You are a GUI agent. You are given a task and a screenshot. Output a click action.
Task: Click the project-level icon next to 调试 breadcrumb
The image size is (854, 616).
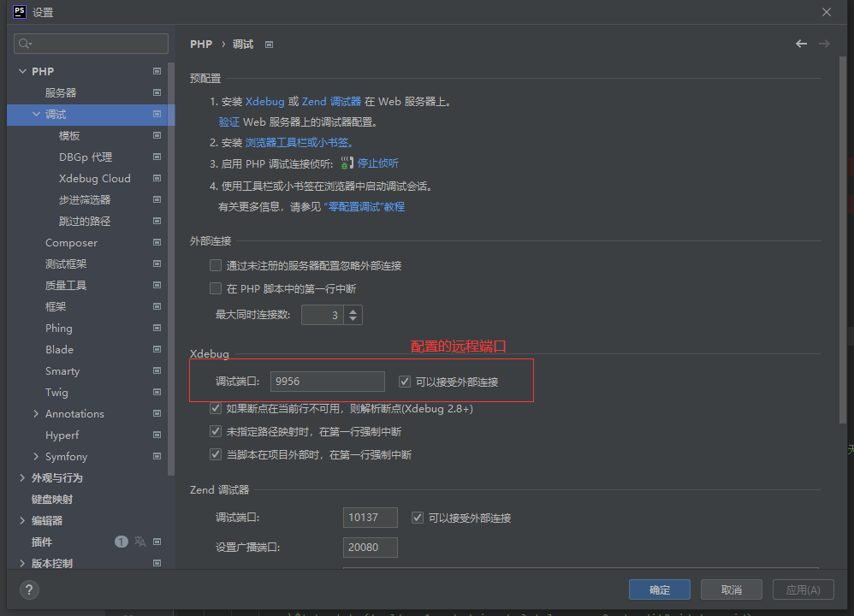pos(269,44)
